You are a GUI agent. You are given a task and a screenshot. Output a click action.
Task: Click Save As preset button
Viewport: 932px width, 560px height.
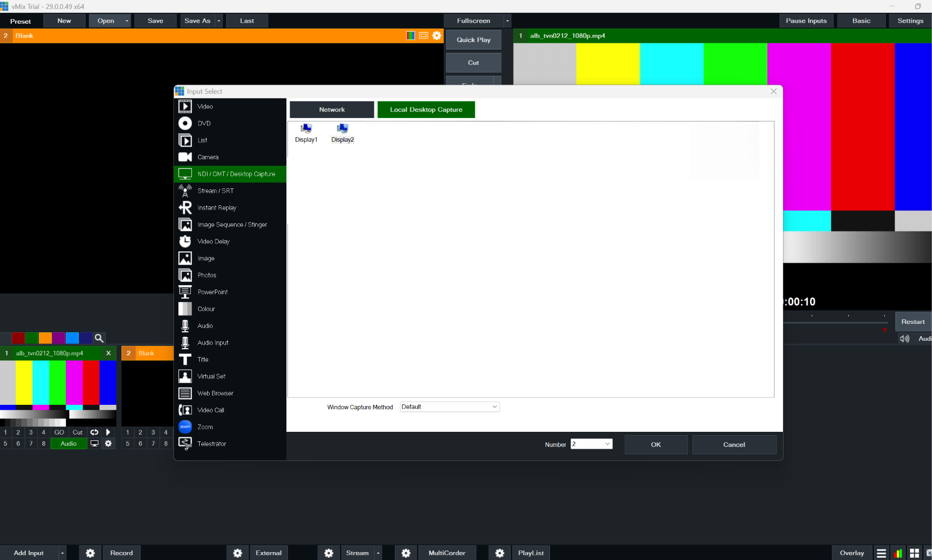(x=197, y=21)
